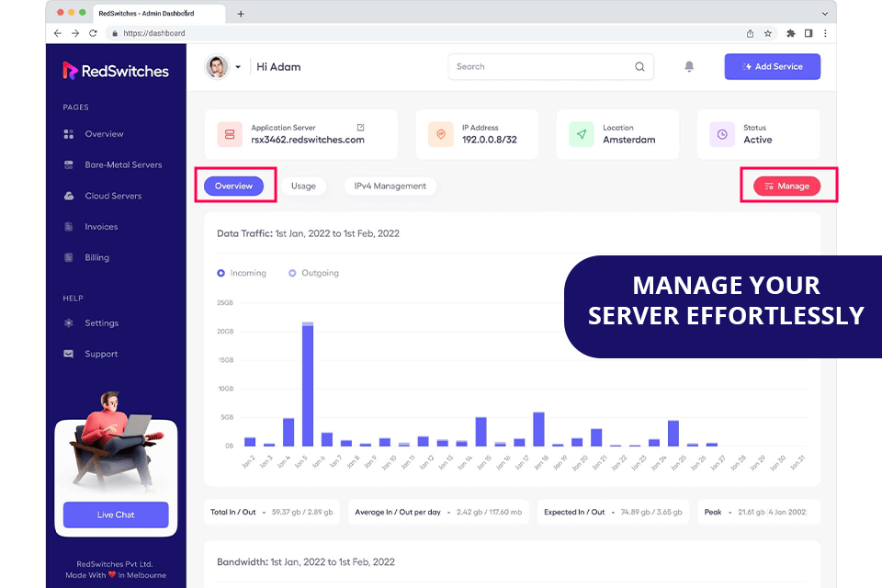This screenshot has height=588, width=882.
Task: Click the Jan 25 traffic bar
Action: (x=673, y=434)
